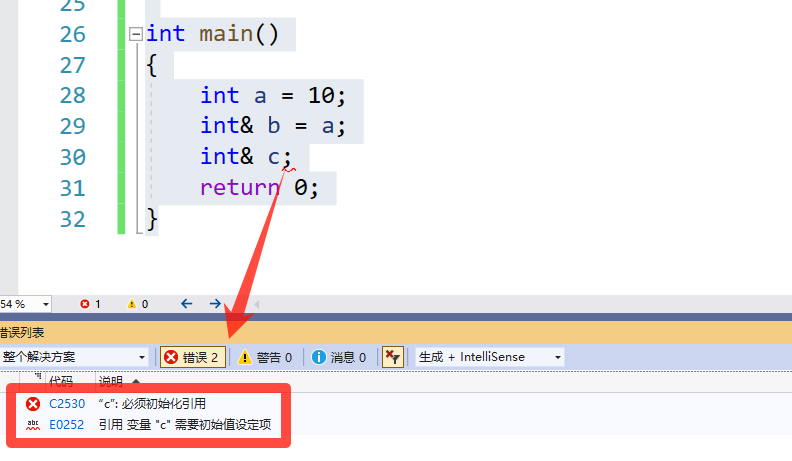Click the red squiggle after int& c
Screen dimensions: 792x461
tap(289, 167)
